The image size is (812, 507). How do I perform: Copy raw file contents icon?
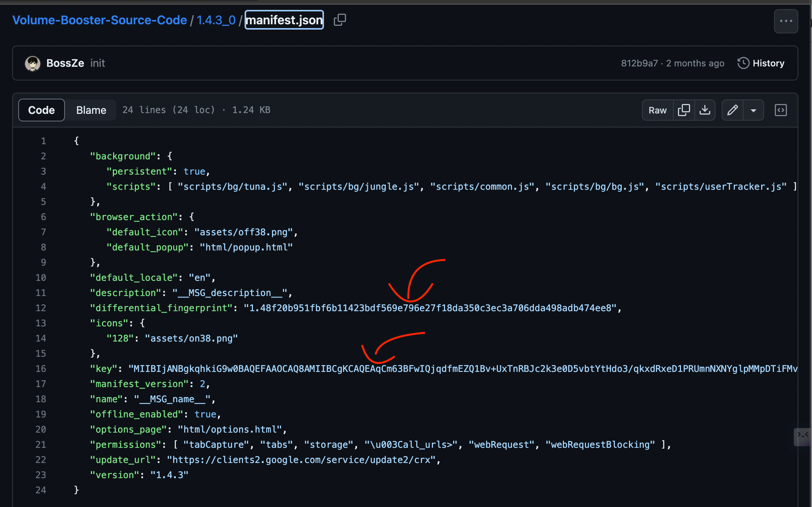684,110
